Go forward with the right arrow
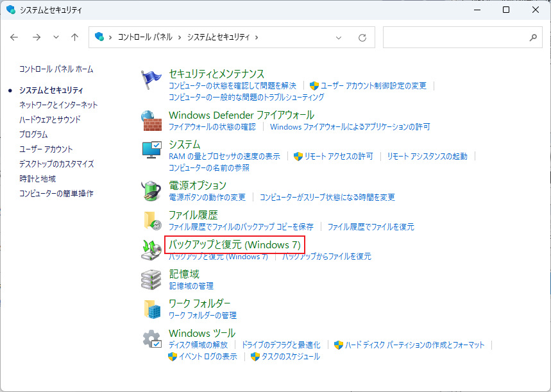Screen dimensions: 551x392 click(x=37, y=37)
